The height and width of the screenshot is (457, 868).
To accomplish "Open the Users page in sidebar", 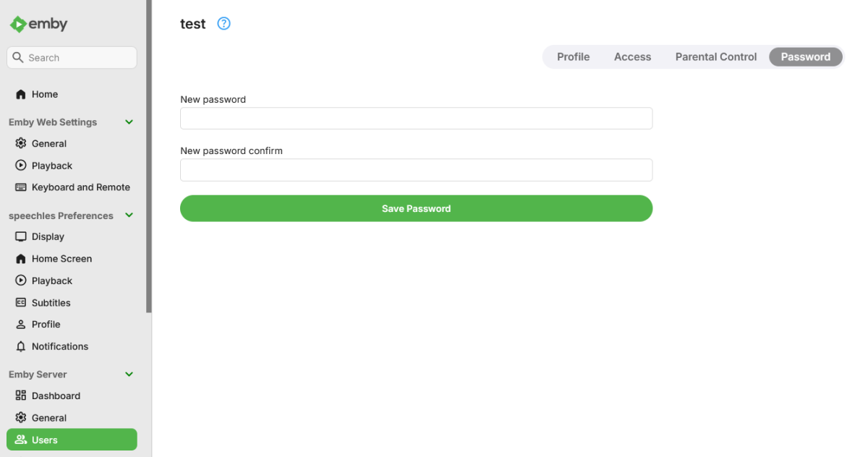I will pos(72,440).
